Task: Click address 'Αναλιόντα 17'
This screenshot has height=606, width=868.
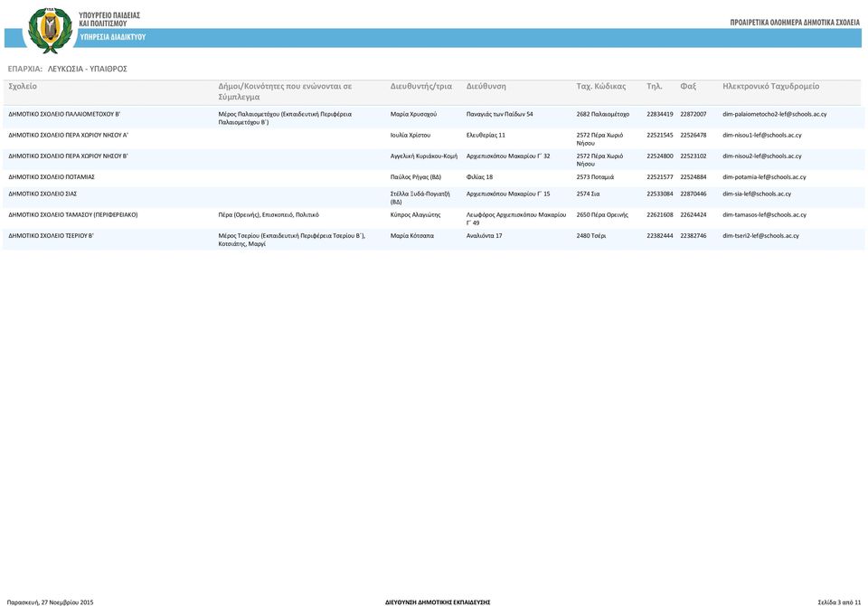Action: click(485, 236)
